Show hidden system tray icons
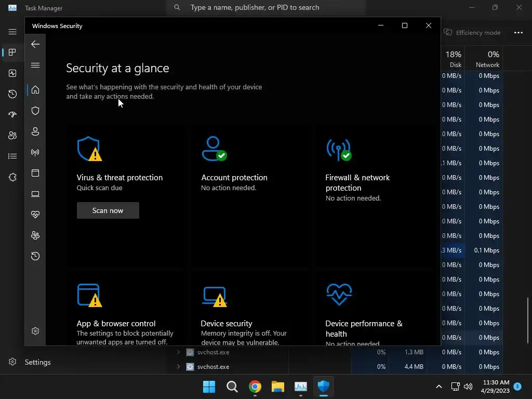The image size is (532, 399). (438, 387)
